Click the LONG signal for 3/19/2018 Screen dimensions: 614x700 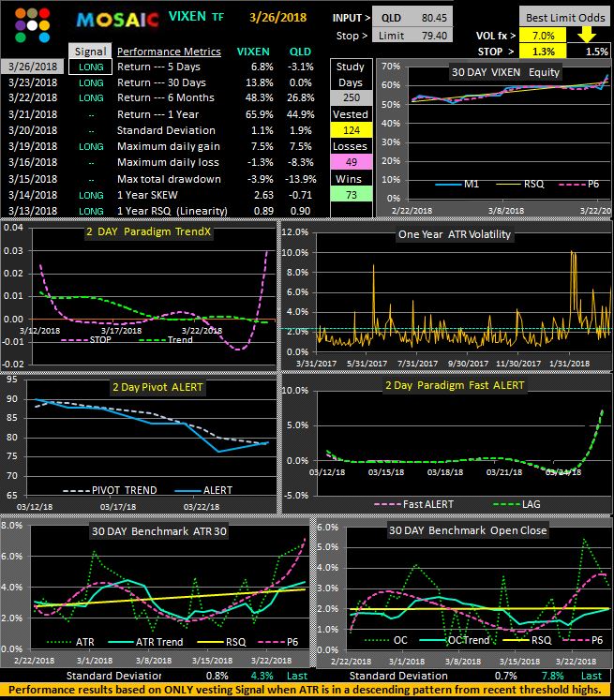click(x=91, y=146)
